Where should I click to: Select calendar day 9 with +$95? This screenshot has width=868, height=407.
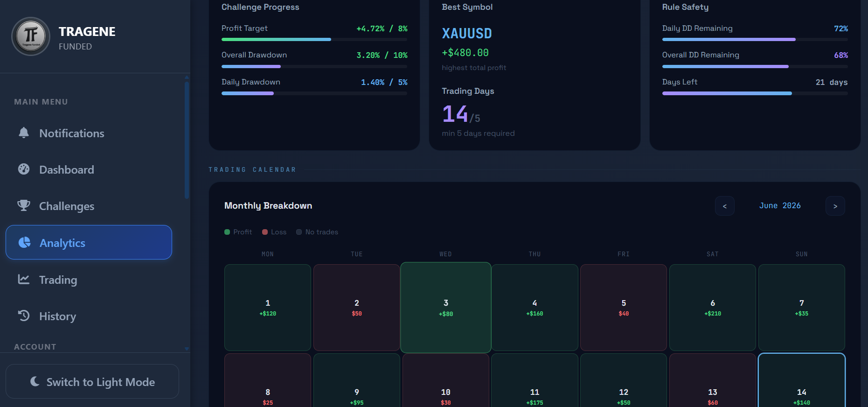pyautogui.click(x=357, y=380)
